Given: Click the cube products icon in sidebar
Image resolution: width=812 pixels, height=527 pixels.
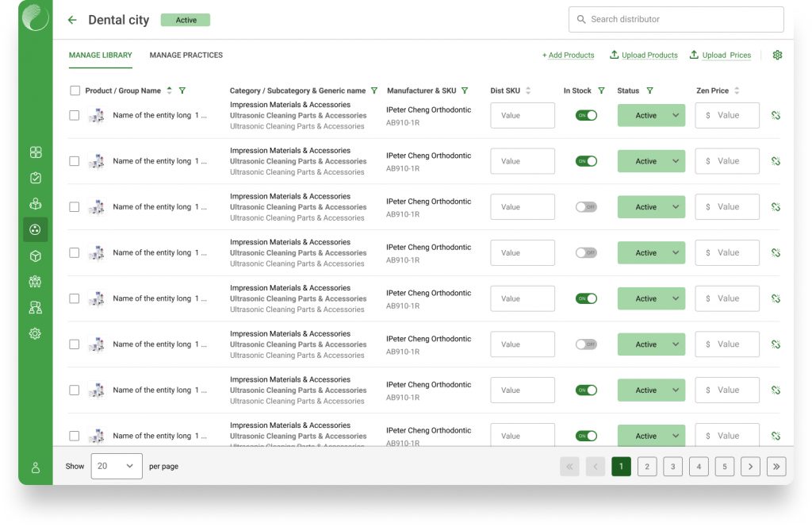Looking at the screenshot, I should 35,256.
